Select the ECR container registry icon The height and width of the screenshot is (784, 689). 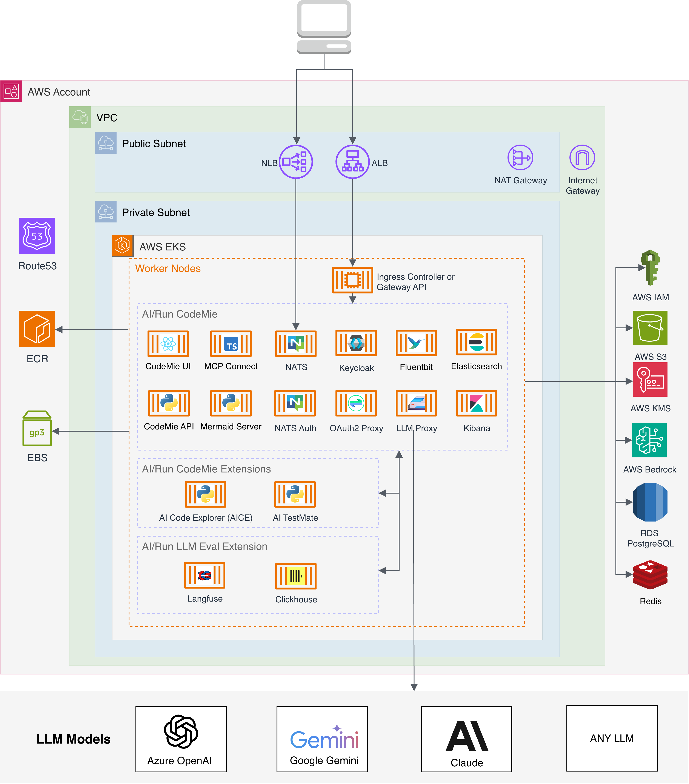[37, 329]
